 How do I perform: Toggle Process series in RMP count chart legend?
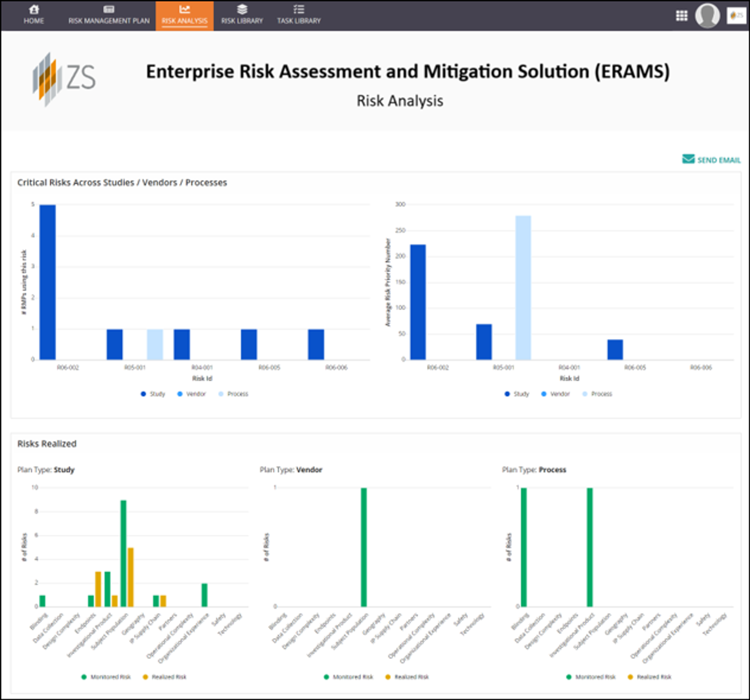[x=233, y=394]
